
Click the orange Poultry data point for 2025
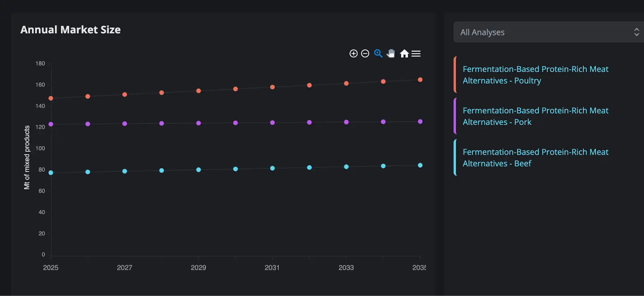[x=51, y=98]
